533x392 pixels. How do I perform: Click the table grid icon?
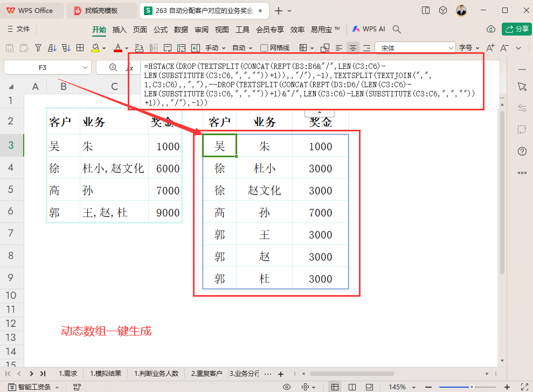80,48
